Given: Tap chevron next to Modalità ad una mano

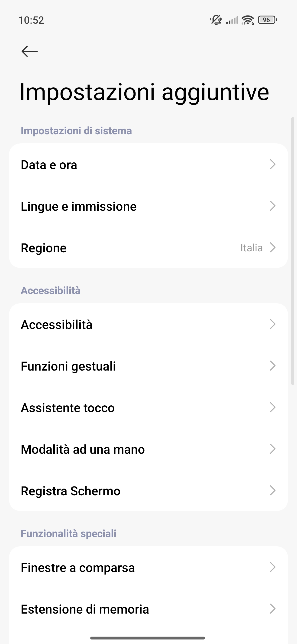Looking at the screenshot, I should coord(273,449).
